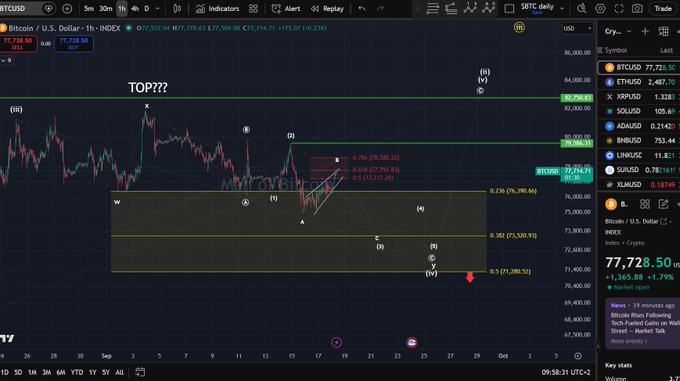Open the indicator templates grid icon
680x381 pixels.
253,8
